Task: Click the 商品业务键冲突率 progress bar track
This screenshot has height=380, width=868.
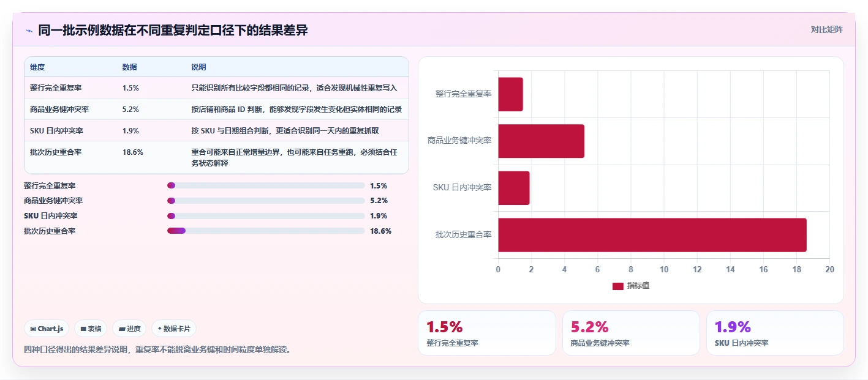Action: click(266, 201)
